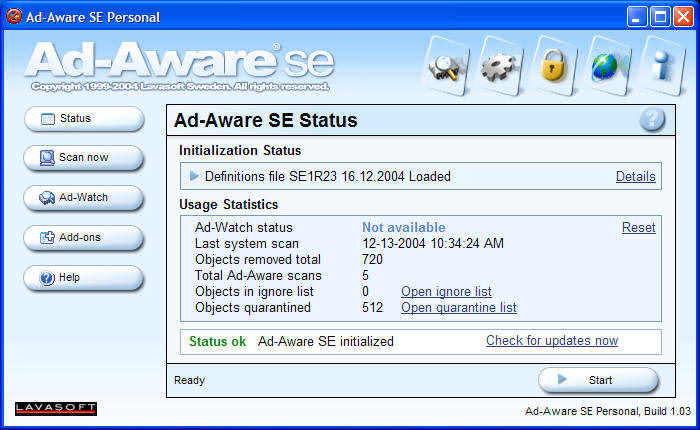Open settings via the gear icon
Viewport: 700px width, 430px height.
click(x=497, y=67)
